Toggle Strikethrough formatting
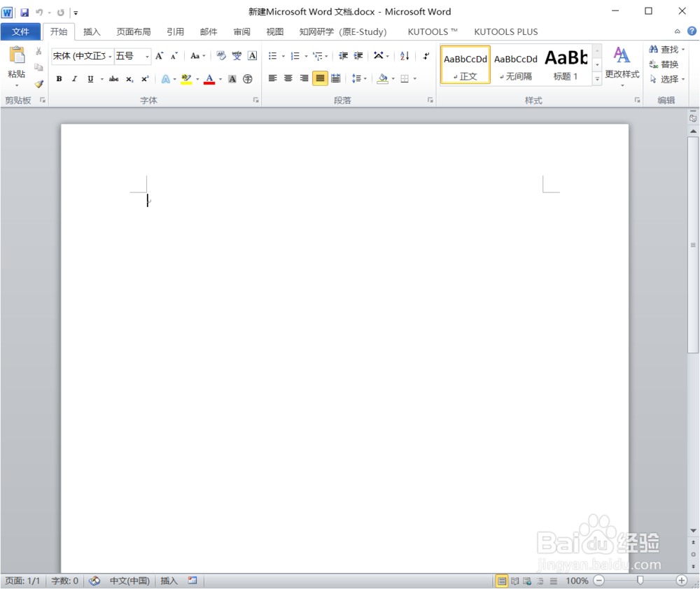Viewport: 700px width, 589px height. click(x=114, y=79)
